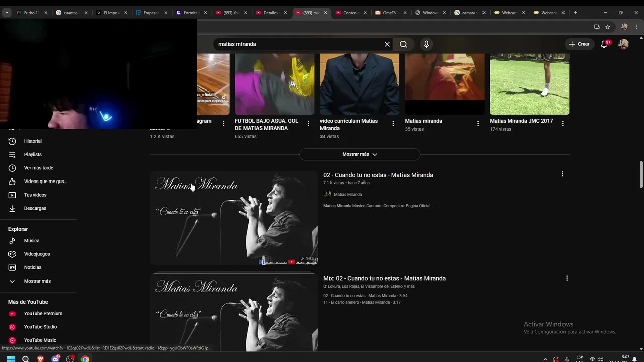This screenshot has height=362, width=644.
Task: Clear the search box with the X icon
Action: pos(387,44)
